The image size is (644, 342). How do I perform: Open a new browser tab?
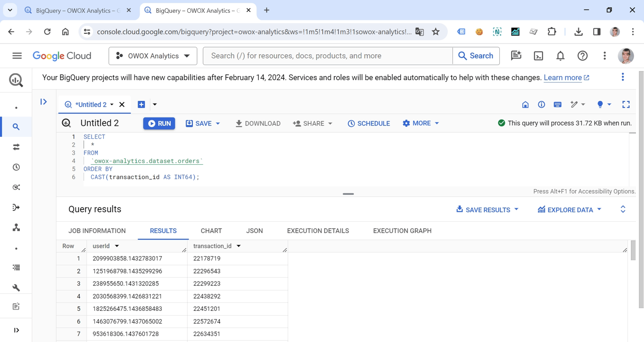tap(267, 10)
